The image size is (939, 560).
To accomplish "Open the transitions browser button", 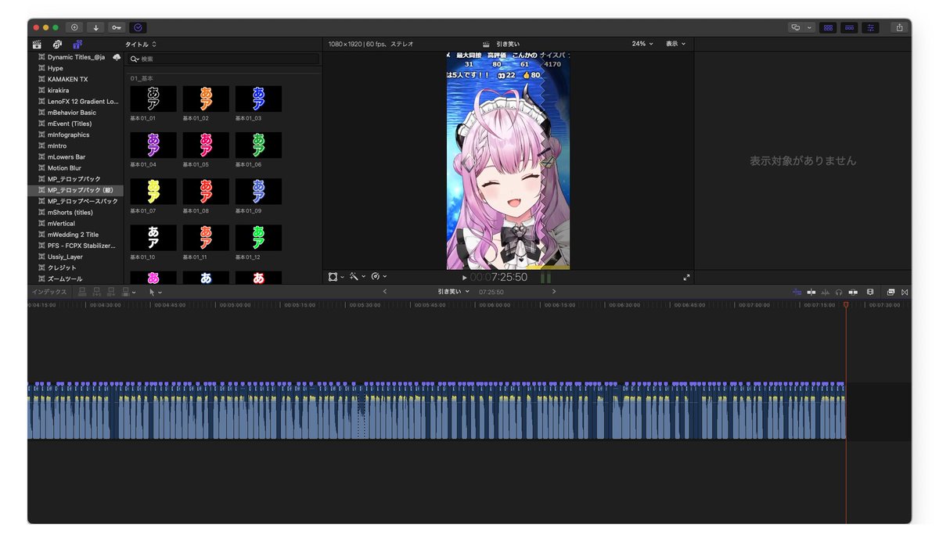I will pos(905,292).
